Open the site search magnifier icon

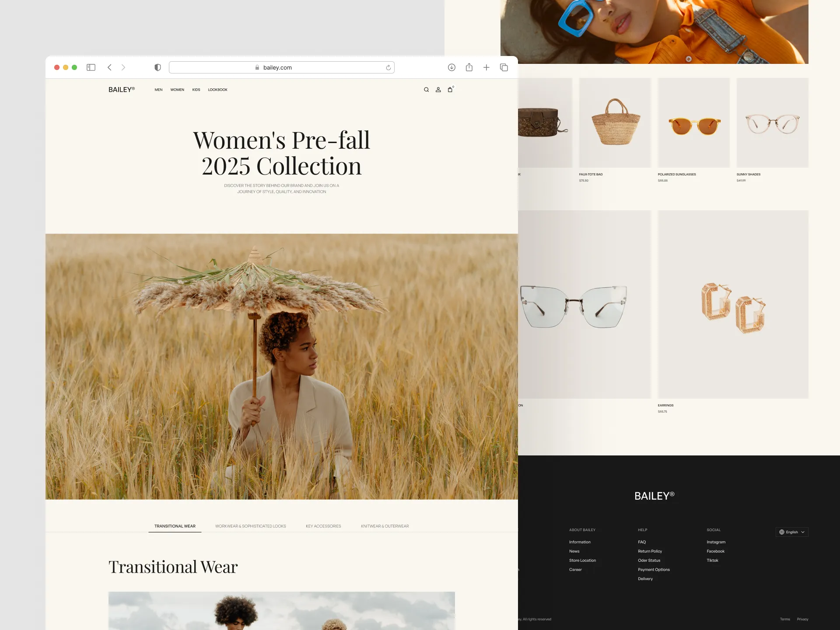click(x=426, y=90)
